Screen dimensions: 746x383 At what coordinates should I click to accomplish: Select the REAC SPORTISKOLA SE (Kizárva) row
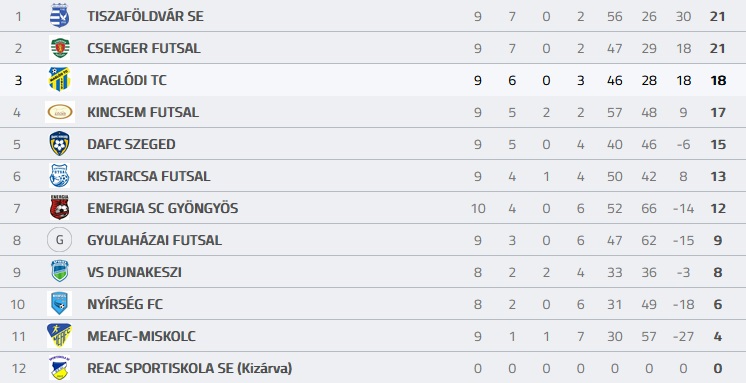pos(373,368)
